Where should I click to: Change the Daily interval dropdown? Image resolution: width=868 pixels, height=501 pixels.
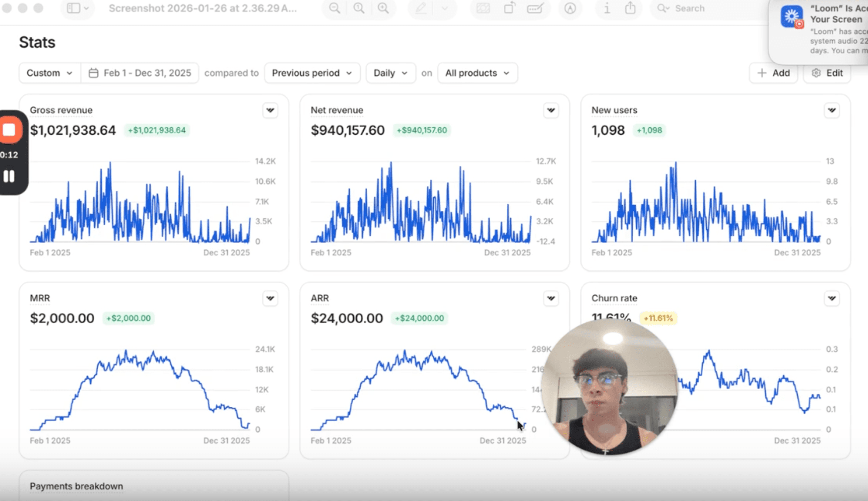pos(391,73)
